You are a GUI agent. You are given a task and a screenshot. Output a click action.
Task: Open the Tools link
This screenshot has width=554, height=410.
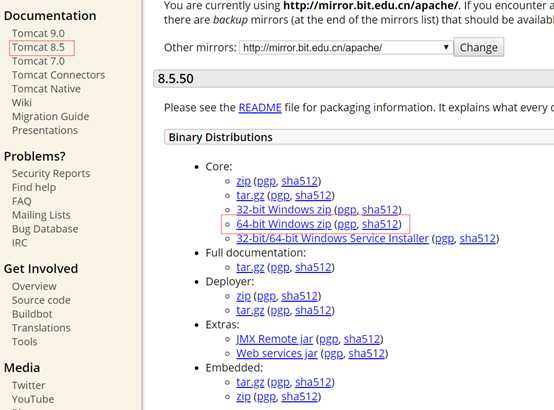(25, 342)
